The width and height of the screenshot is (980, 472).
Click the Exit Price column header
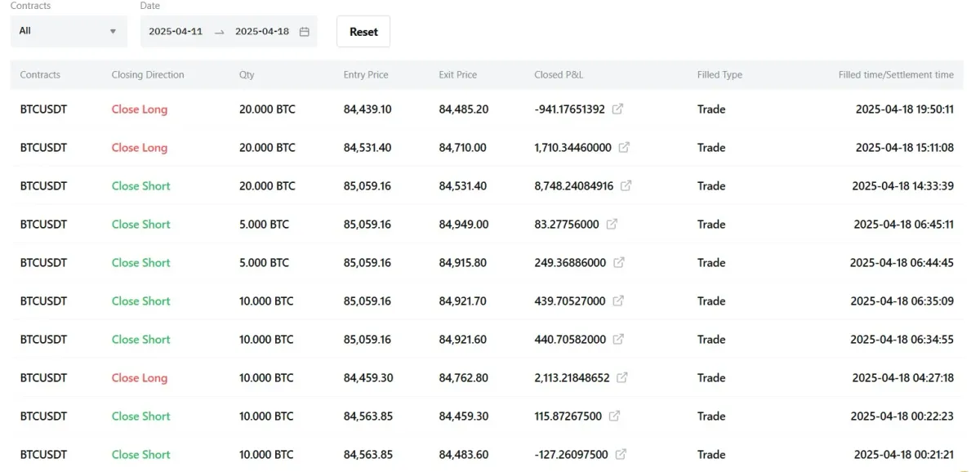pyautogui.click(x=457, y=75)
